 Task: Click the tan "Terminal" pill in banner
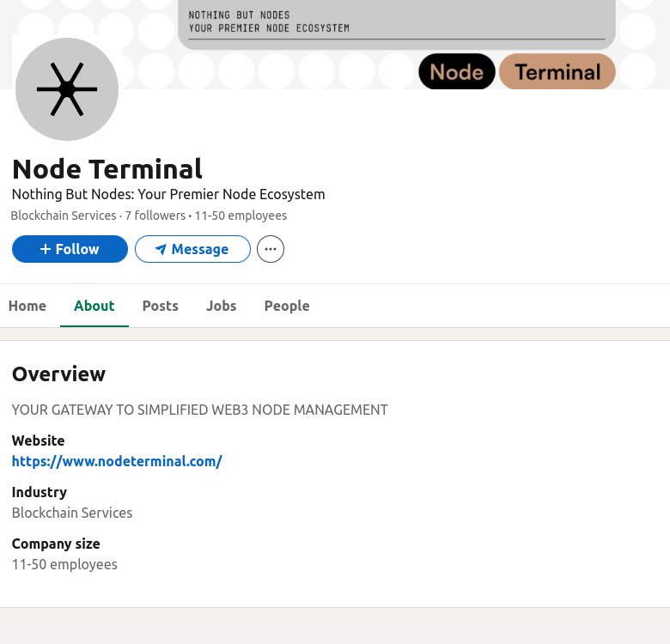tap(557, 72)
